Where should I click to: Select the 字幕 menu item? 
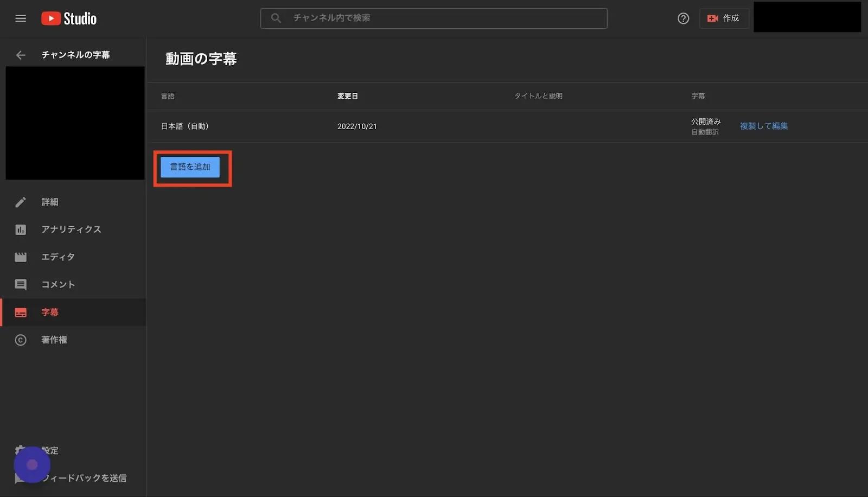[x=73, y=313]
